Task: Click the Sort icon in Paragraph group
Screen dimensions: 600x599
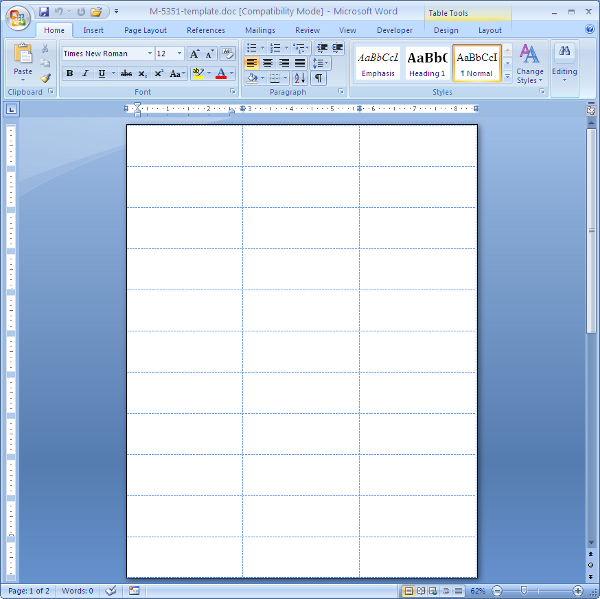Action: pyautogui.click(x=299, y=78)
